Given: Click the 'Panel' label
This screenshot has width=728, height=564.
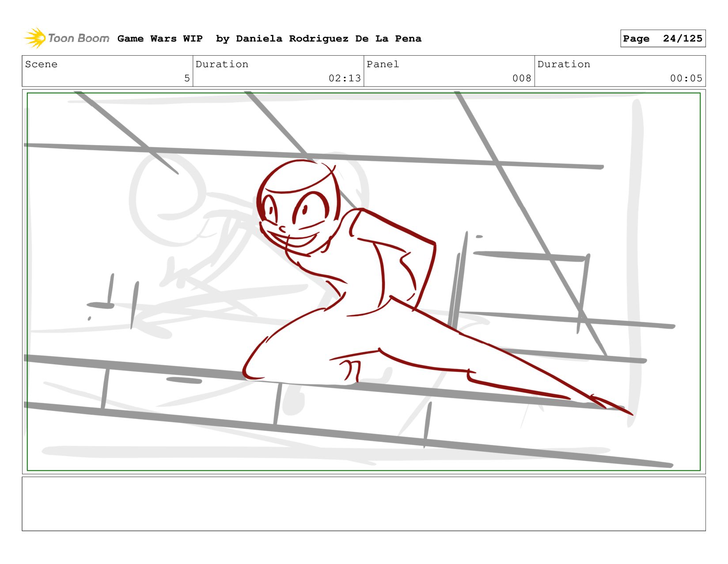Looking at the screenshot, I should point(383,64).
